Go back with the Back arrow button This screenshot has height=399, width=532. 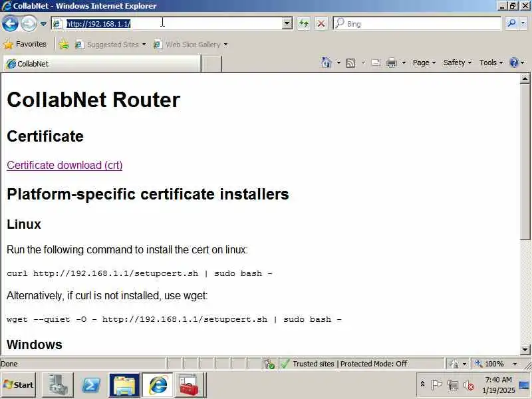pos(10,24)
